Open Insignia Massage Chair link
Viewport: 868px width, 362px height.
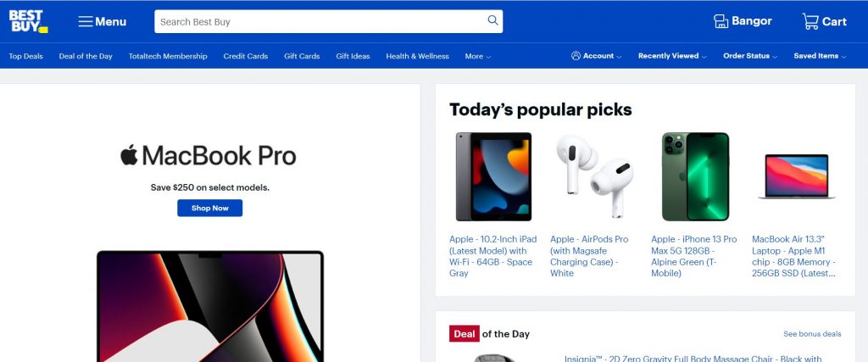(693, 359)
